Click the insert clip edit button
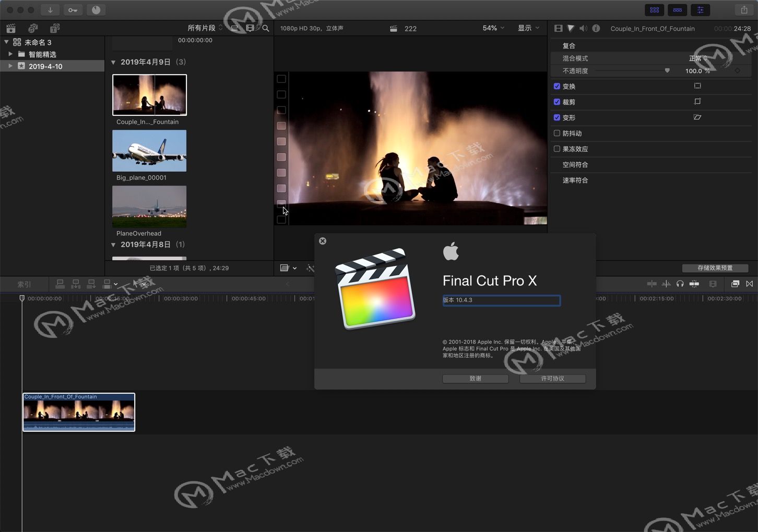The image size is (758, 532). coord(76,284)
